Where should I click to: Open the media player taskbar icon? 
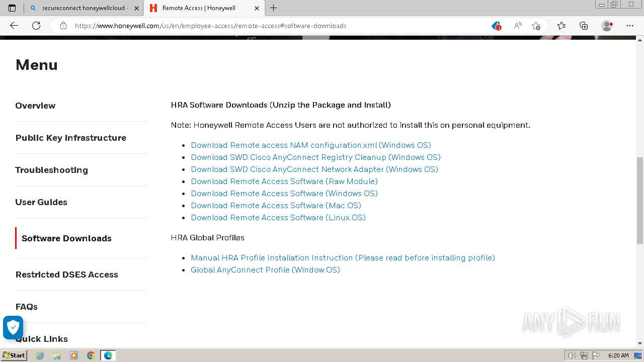coord(74,355)
